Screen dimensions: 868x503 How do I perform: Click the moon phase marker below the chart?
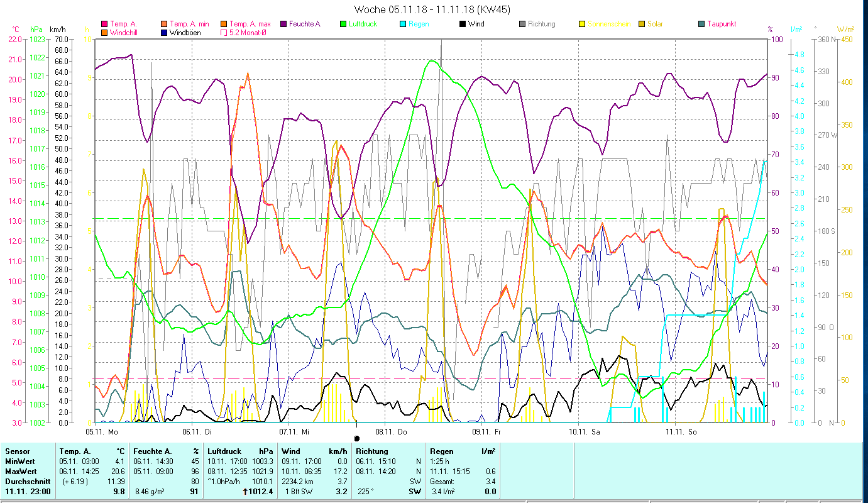pyautogui.click(x=357, y=438)
